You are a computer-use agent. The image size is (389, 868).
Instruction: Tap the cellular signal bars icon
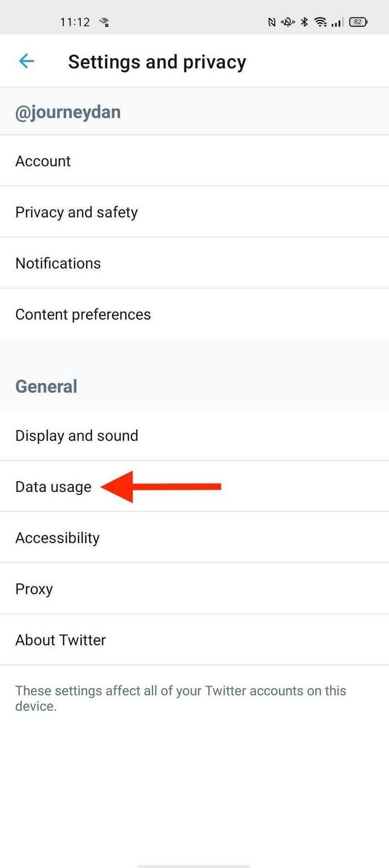(x=337, y=22)
